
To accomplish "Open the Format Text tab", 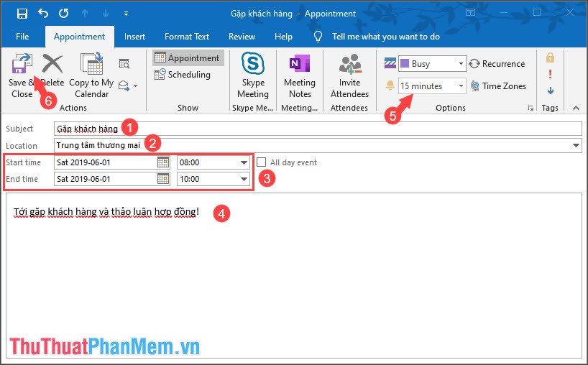I will 187,37.
